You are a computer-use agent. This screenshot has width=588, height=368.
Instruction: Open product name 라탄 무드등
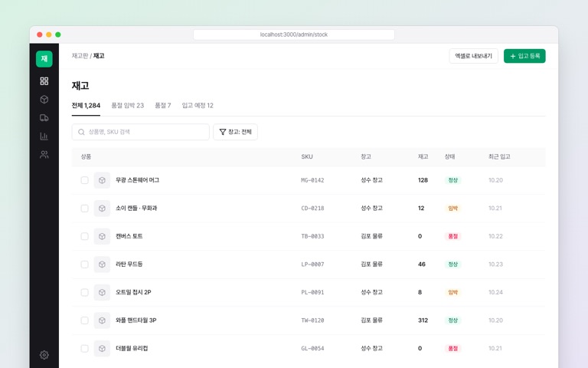(129, 264)
